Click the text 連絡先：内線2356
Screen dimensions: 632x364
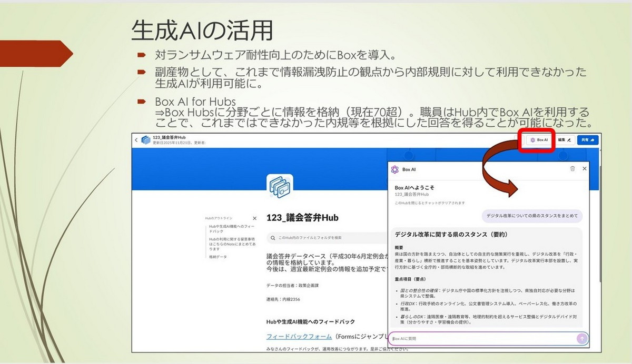[x=284, y=299]
